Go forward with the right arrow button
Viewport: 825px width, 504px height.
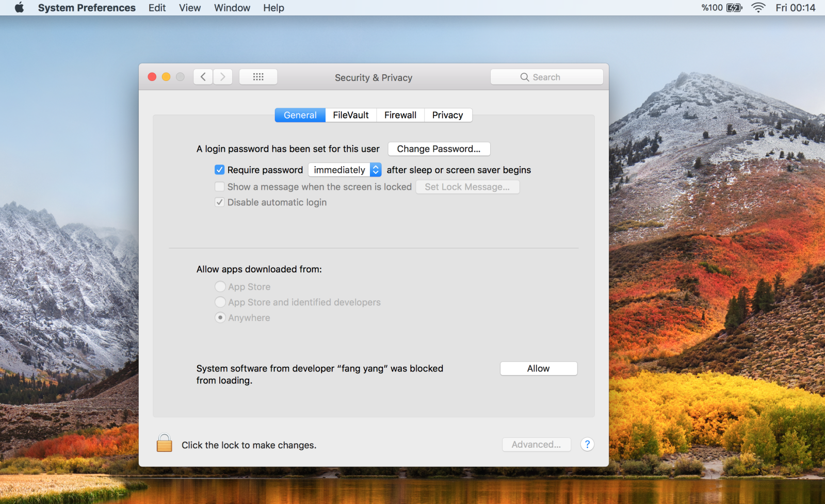tap(223, 77)
